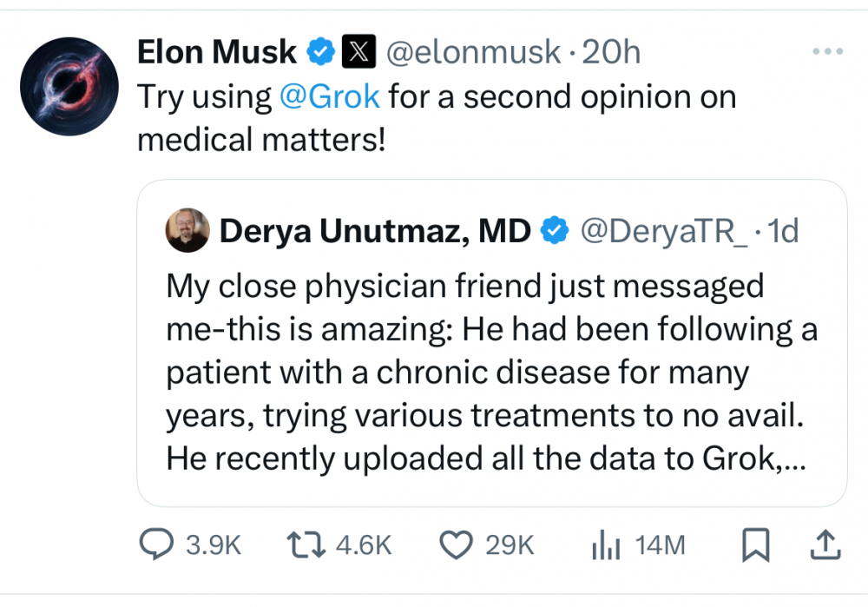Bookmark this tweet

click(x=755, y=544)
